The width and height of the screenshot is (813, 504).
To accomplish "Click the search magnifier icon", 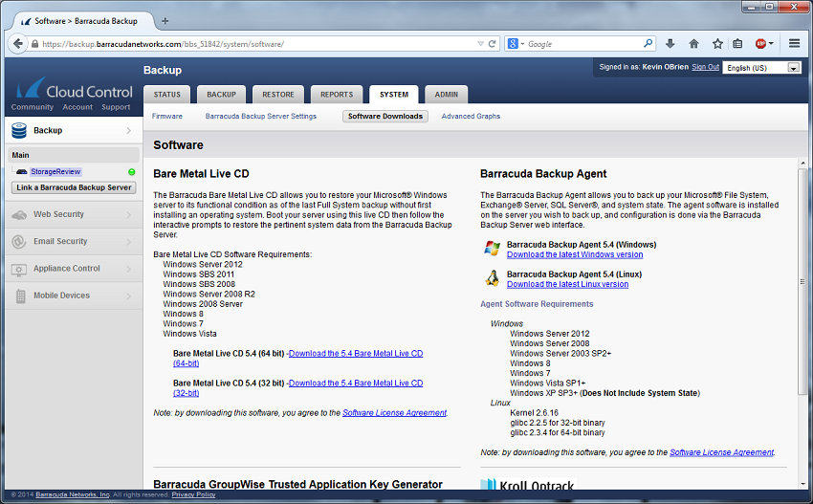I will pyautogui.click(x=648, y=44).
